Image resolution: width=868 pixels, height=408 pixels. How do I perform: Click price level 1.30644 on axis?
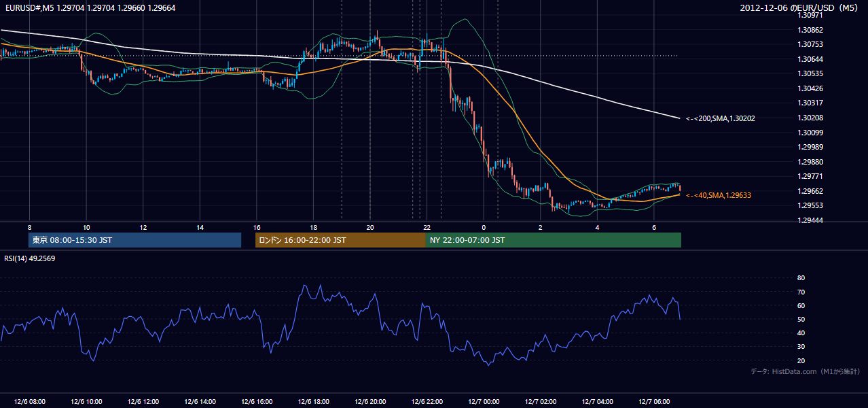tap(810, 59)
